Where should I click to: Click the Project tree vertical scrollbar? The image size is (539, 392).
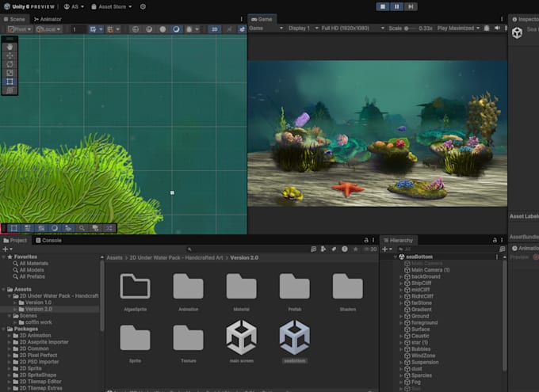click(x=102, y=295)
